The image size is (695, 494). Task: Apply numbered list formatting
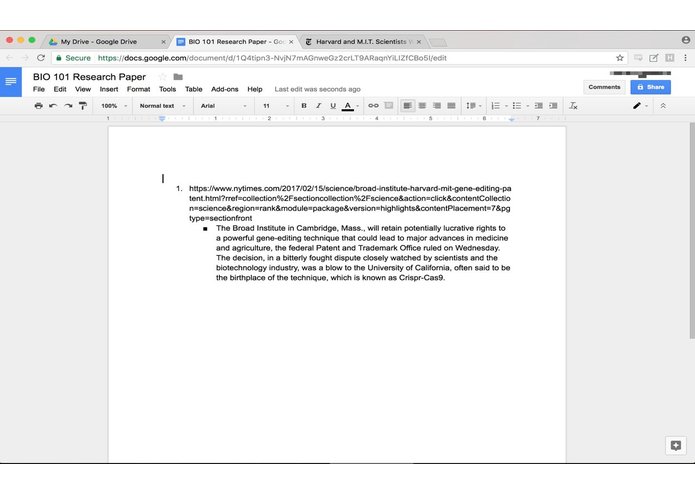coord(496,106)
